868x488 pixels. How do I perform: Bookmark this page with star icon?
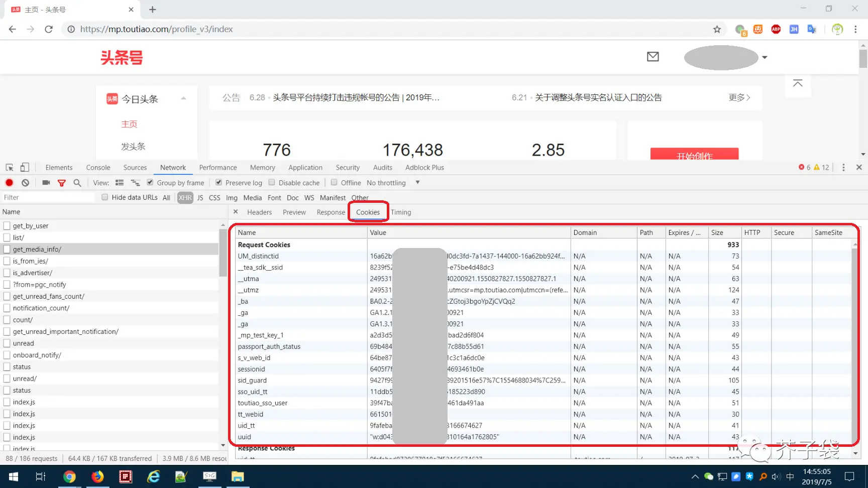point(717,29)
